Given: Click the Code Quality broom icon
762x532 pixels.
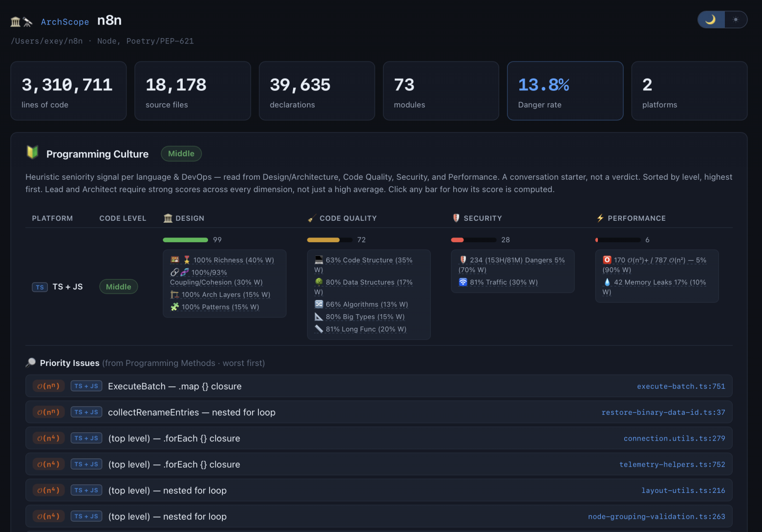Looking at the screenshot, I should tap(312, 218).
